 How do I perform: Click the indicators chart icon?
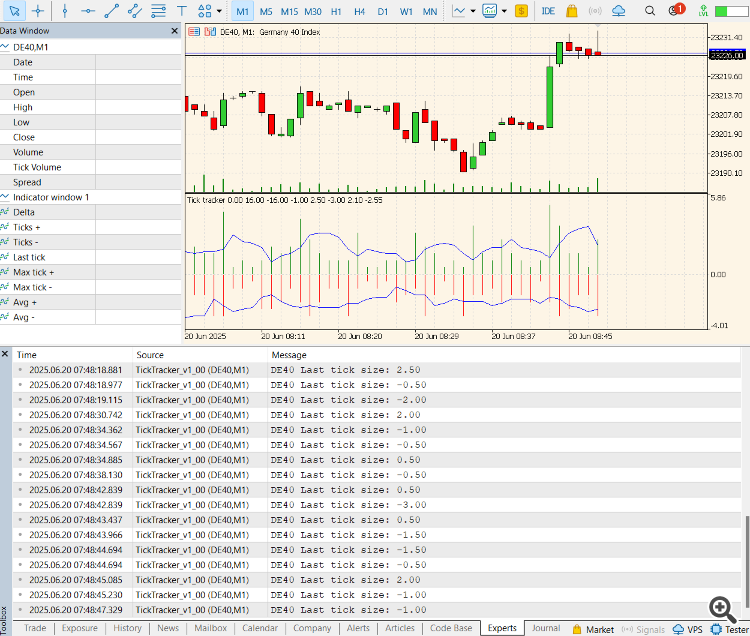490,11
